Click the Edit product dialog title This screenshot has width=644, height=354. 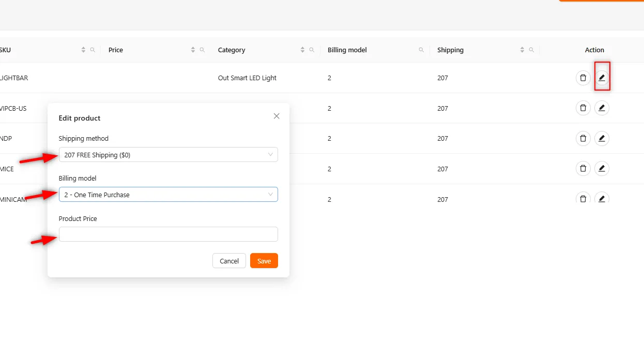[80, 118]
